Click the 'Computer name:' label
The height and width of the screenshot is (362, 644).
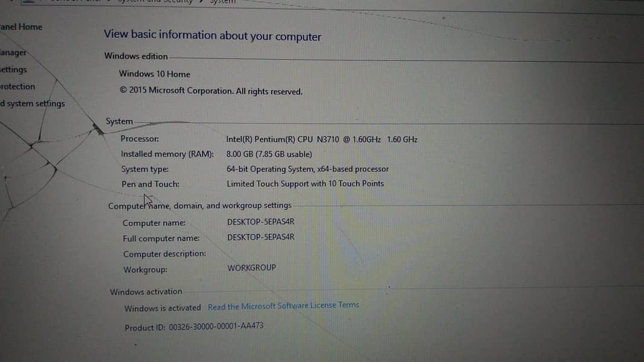click(x=154, y=223)
